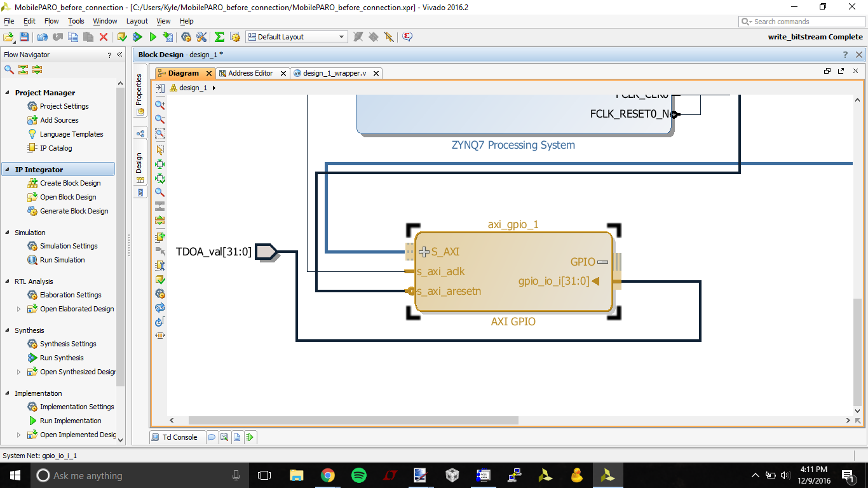Click Generate Block Design
The height and width of the screenshot is (488, 868).
tap(74, 211)
